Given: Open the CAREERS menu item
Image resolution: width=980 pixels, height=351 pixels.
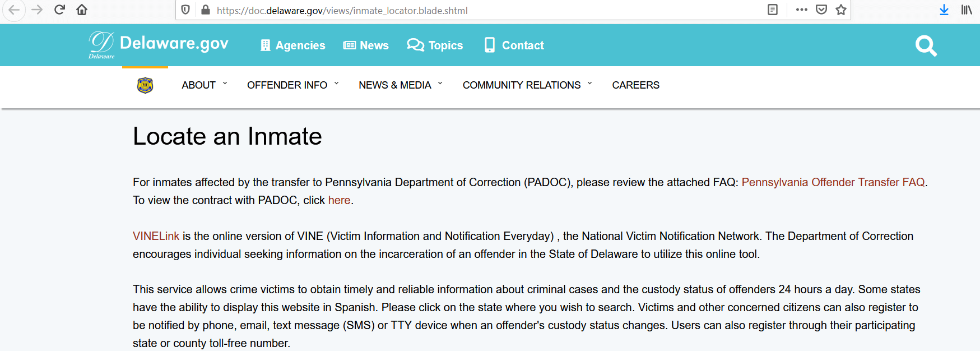Looking at the screenshot, I should (635, 85).
